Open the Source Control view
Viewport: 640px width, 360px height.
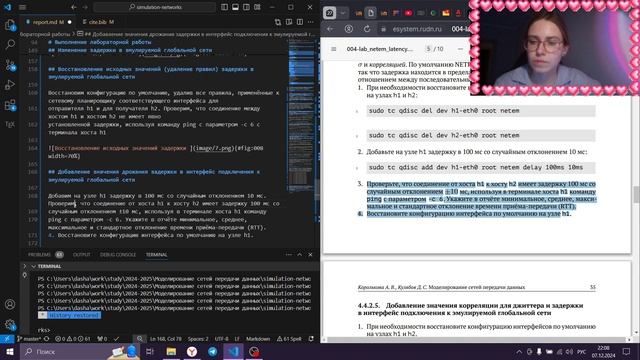(10, 65)
